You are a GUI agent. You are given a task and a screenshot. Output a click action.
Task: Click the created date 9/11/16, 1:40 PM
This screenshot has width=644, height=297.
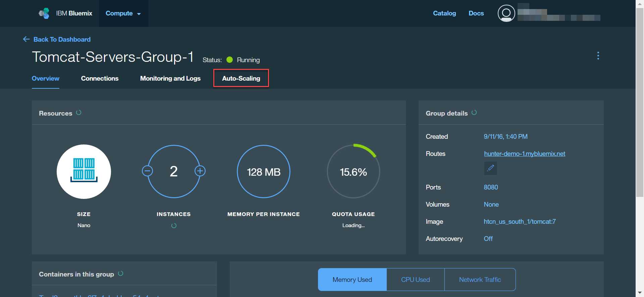pyautogui.click(x=506, y=137)
